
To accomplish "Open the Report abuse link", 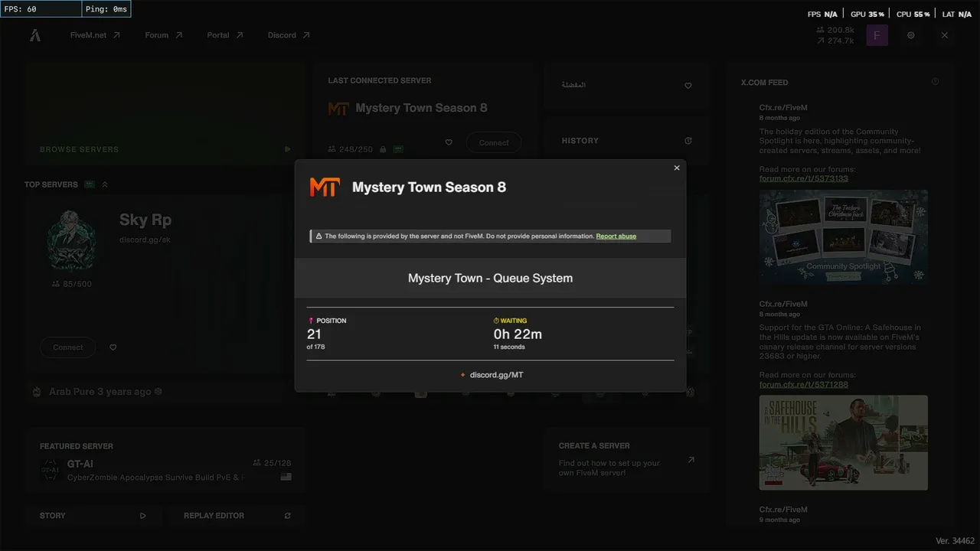I will 616,236.
